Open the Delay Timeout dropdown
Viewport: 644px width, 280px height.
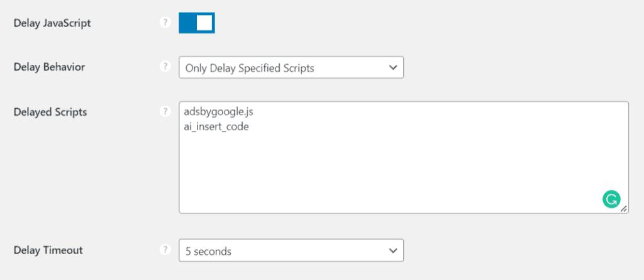(x=291, y=251)
